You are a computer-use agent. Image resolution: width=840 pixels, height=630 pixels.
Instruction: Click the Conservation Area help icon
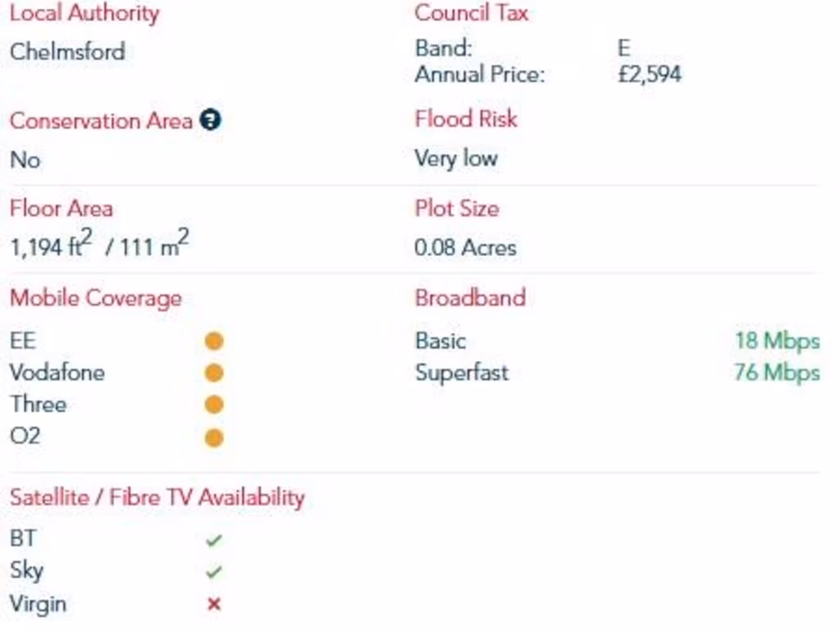coord(212,121)
